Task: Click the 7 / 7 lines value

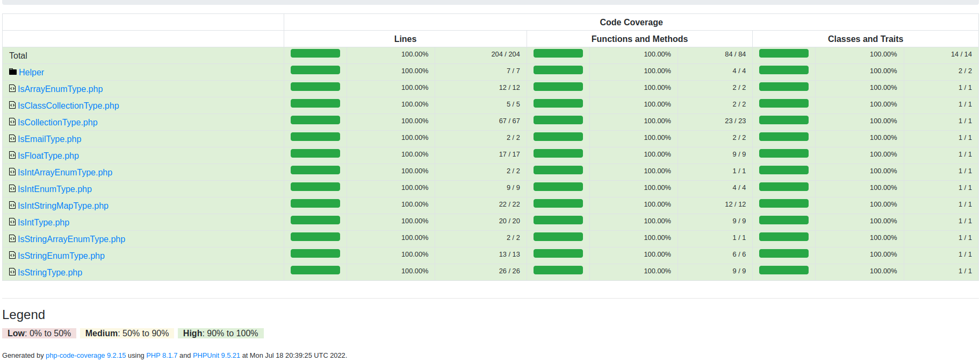Action: pos(513,71)
